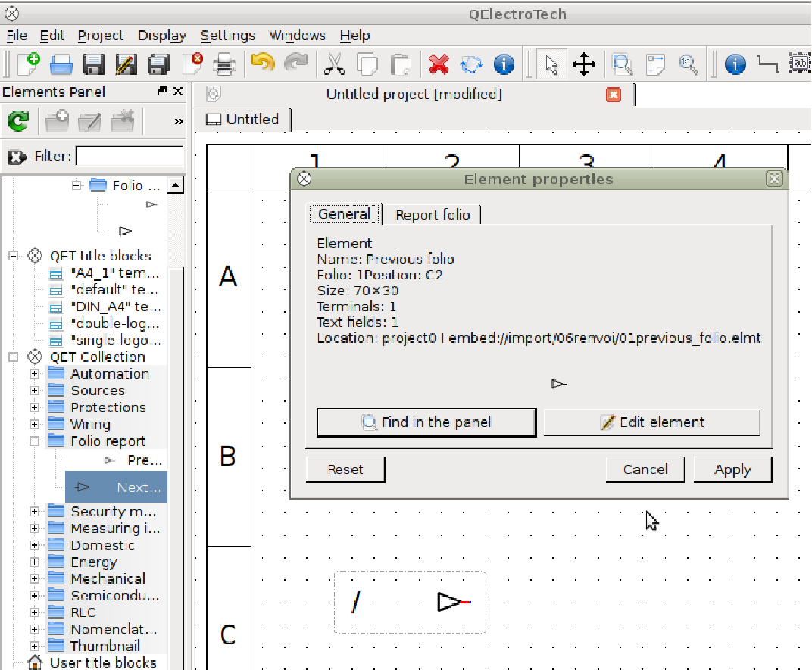
Task: Click the Zoom to fit magnifier icon
Action: click(x=623, y=64)
